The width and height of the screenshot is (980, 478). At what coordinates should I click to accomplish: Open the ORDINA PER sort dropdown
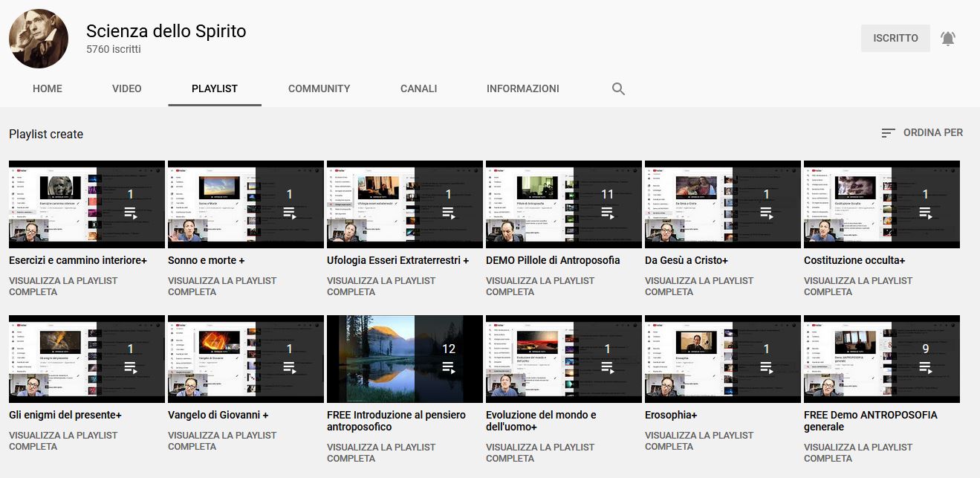tap(922, 133)
